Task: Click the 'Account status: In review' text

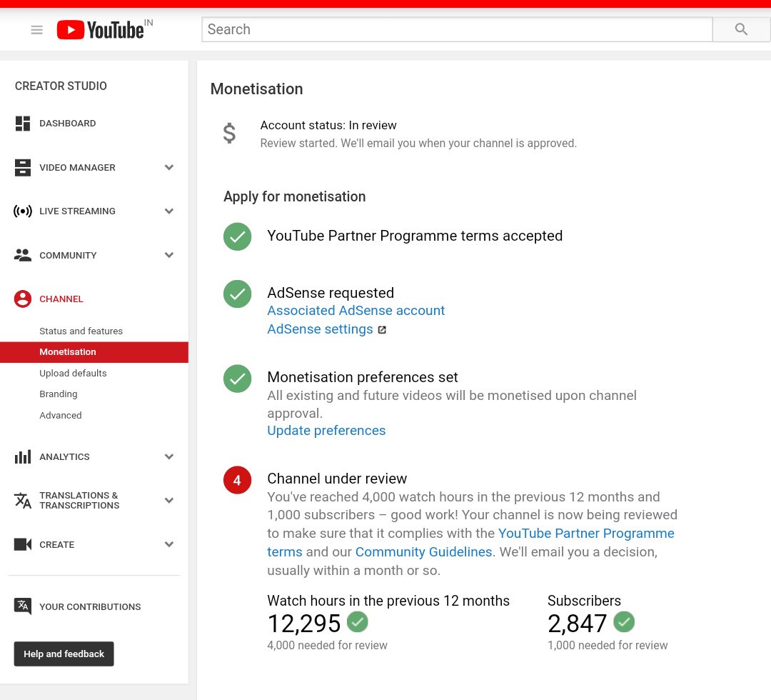Action: click(x=328, y=126)
